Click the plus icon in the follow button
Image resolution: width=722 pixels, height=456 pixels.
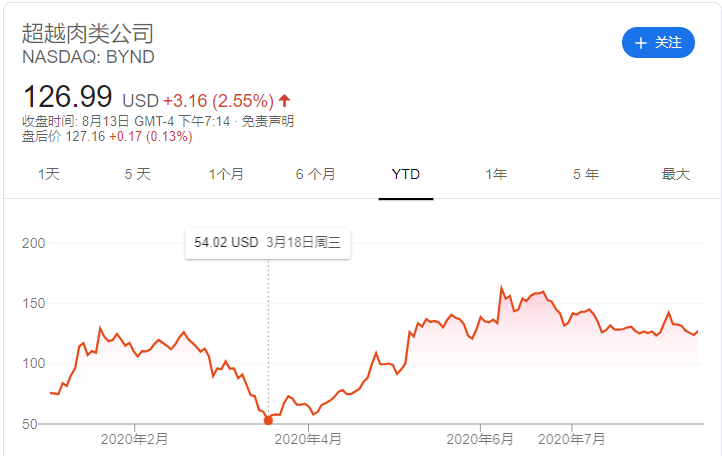coord(641,42)
